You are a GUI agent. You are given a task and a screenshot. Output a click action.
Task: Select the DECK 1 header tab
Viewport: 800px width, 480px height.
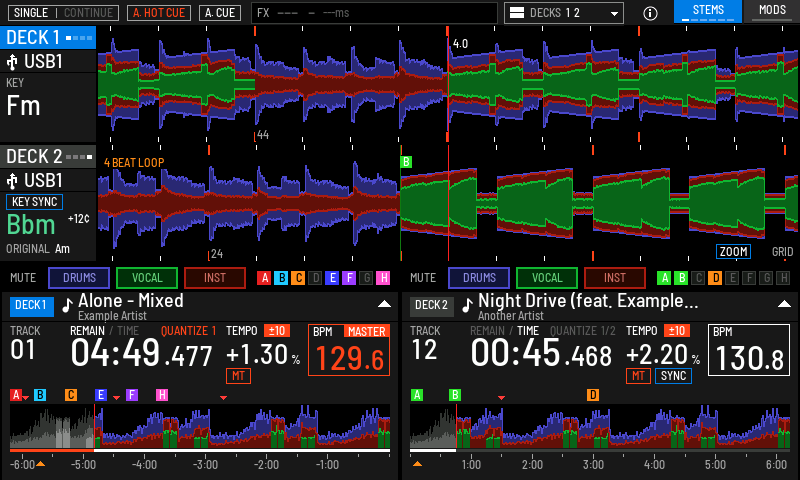(48, 38)
